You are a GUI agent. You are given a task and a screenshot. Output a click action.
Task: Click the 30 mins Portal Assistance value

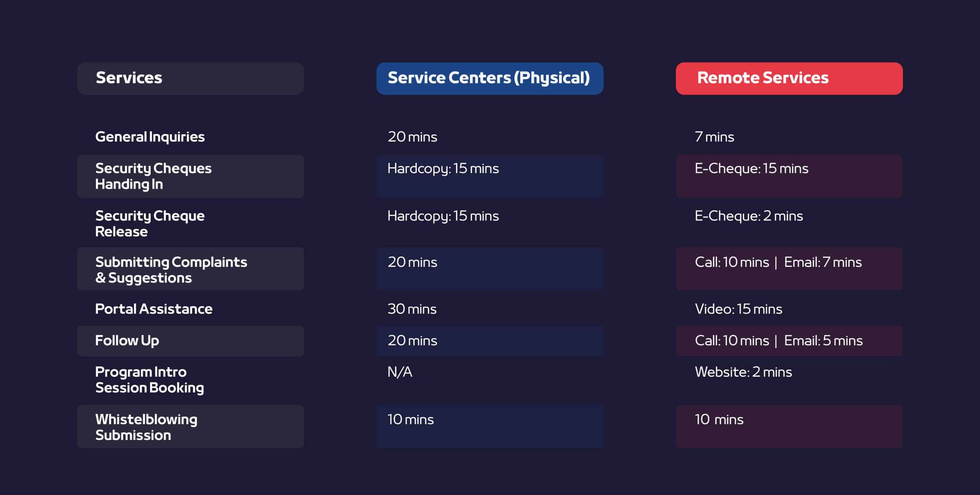click(x=412, y=309)
